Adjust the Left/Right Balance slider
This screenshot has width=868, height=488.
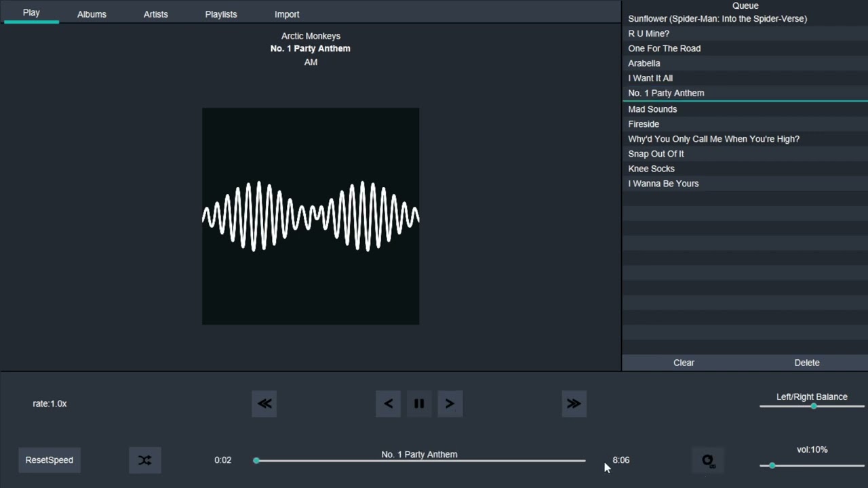point(812,406)
